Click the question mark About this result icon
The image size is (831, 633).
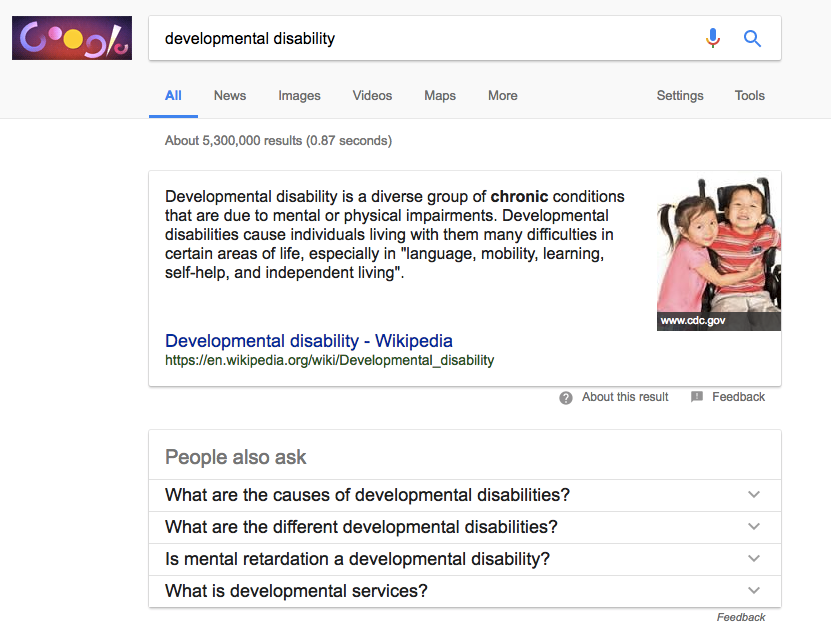pyautogui.click(x=566, y=397)
